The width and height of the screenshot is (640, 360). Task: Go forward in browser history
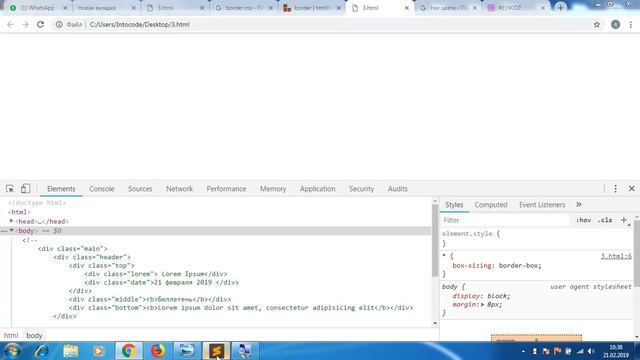(x=25, y=24)
